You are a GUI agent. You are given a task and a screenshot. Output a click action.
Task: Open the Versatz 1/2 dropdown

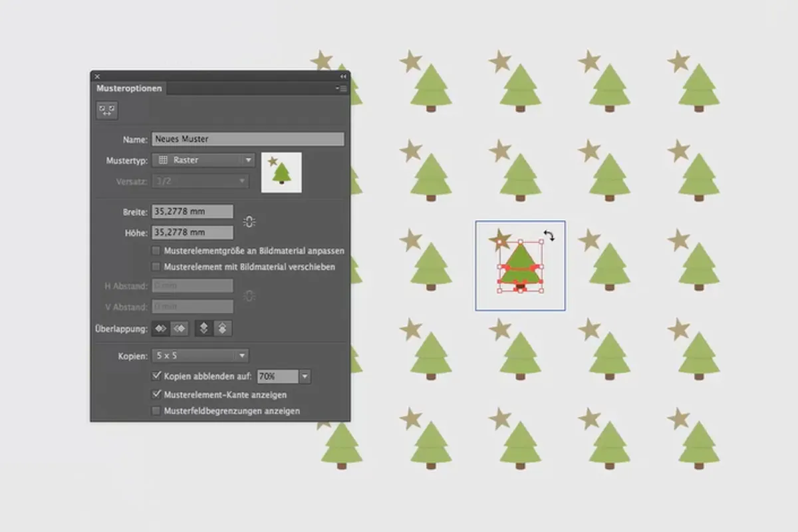click(200, 181)
